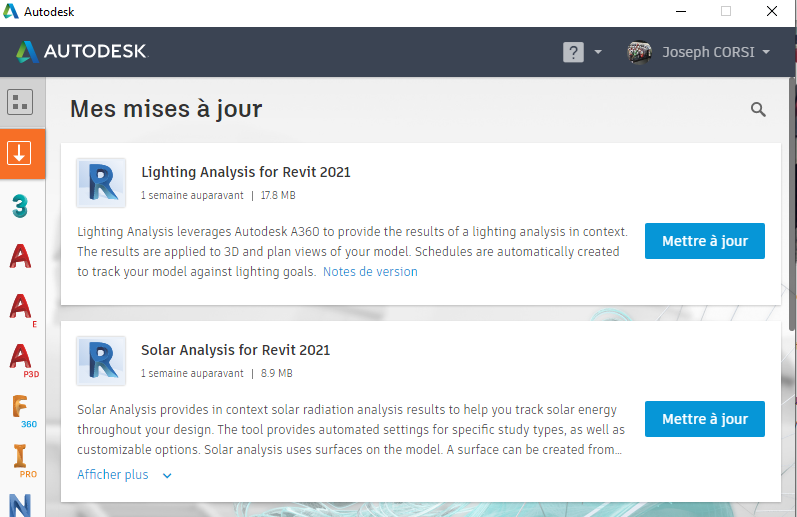Select the Fusion 360 sidebar icon

(21, 409)
